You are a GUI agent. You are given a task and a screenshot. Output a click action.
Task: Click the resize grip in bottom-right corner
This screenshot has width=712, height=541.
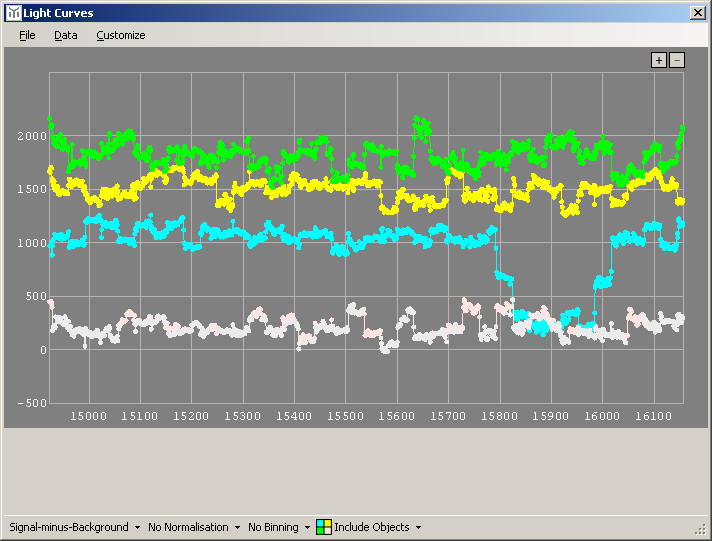click(x=701, y=529)
